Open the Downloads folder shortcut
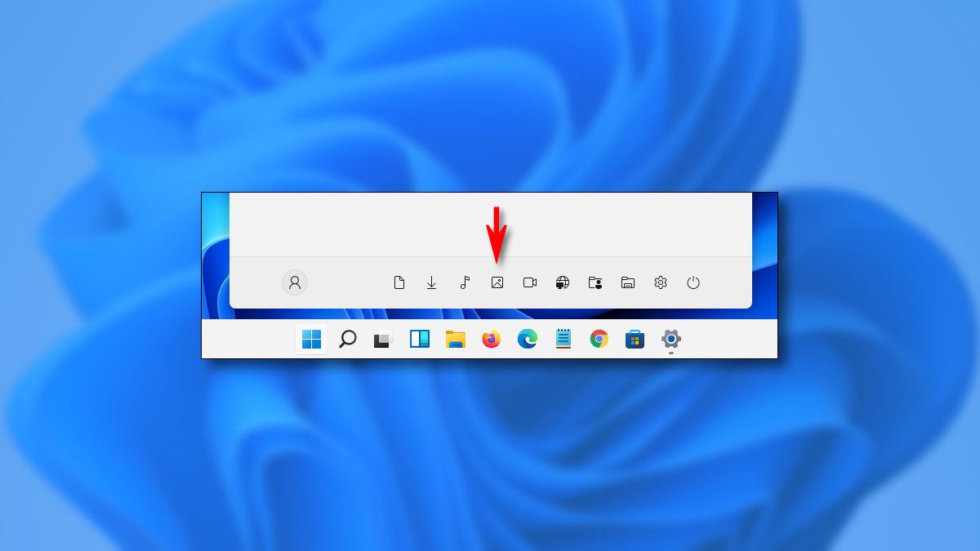 pyautogui.click(x=431, y=283)
